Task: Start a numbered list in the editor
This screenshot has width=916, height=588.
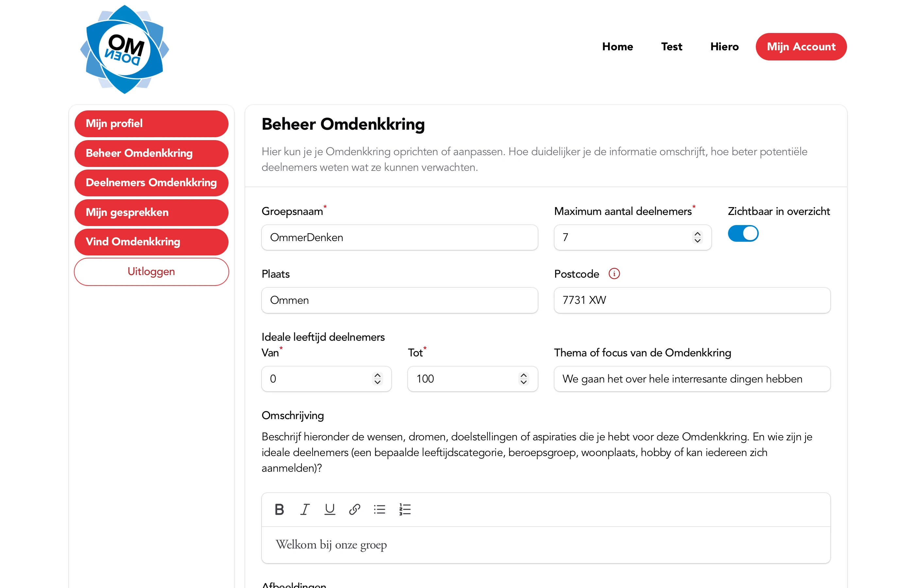Action: (405, 509)
